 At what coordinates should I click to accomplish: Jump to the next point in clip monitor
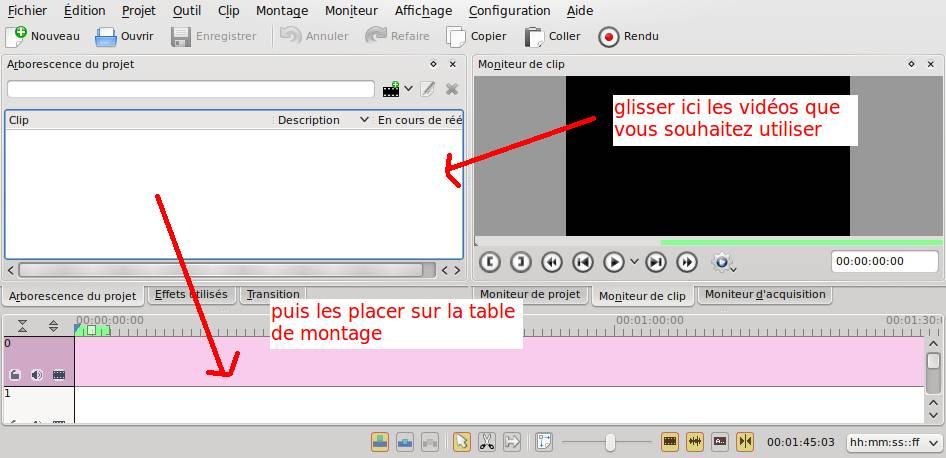[x=656, y=262]
